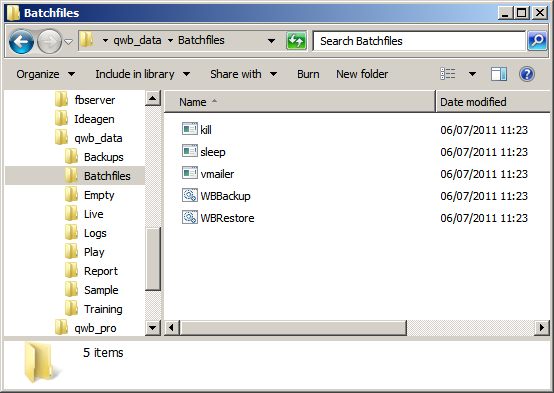Open recent pages dropdown beside Forward arrow
This screenshot has height=393, width=554.
tap(69, 42)
